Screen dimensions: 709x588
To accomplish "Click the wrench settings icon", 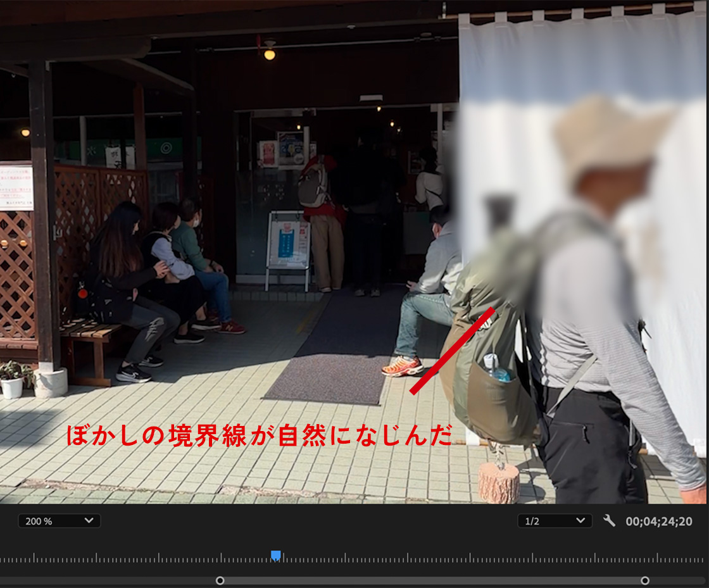I will (609, 521).
